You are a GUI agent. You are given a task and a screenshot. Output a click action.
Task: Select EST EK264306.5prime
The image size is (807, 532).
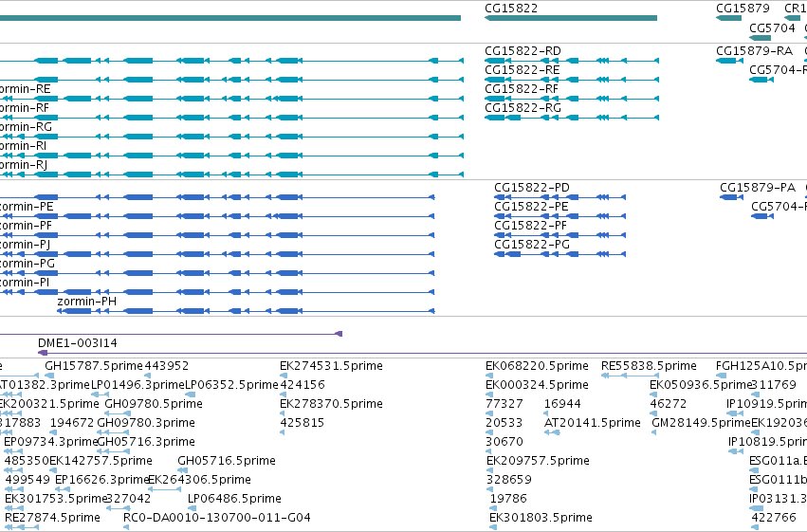pyautogui.click(x=200, y=480)
